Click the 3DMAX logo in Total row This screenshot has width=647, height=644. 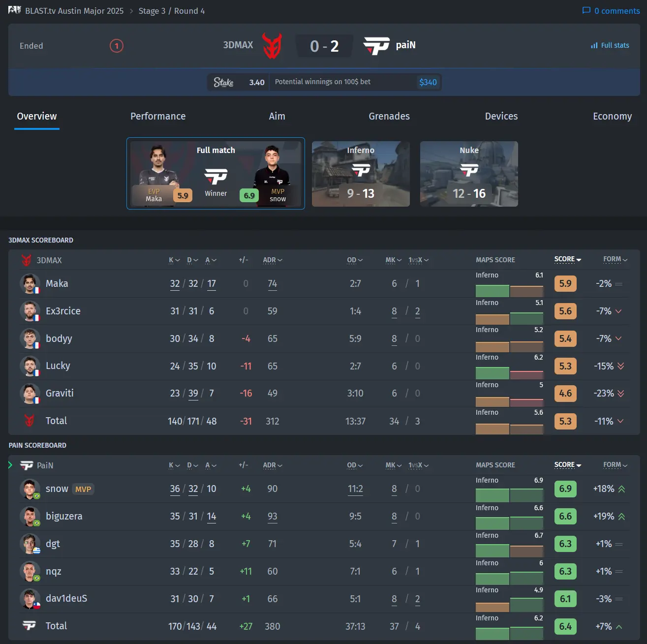(29, 421)
